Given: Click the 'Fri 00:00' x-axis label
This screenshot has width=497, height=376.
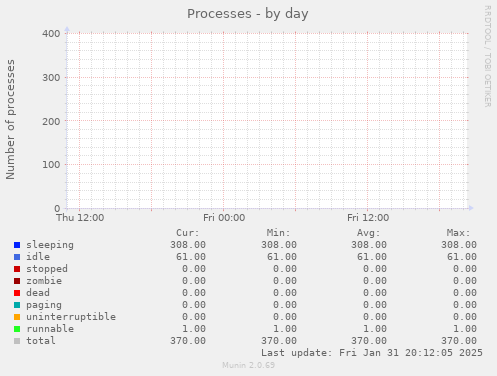Looking at the screenshot, I should [224, 218].
